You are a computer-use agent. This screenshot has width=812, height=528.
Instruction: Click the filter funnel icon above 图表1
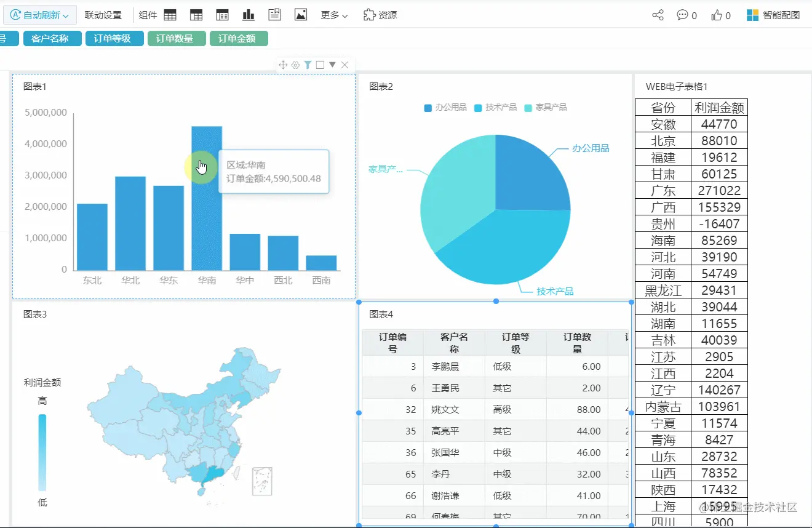[x=308, y=65]
